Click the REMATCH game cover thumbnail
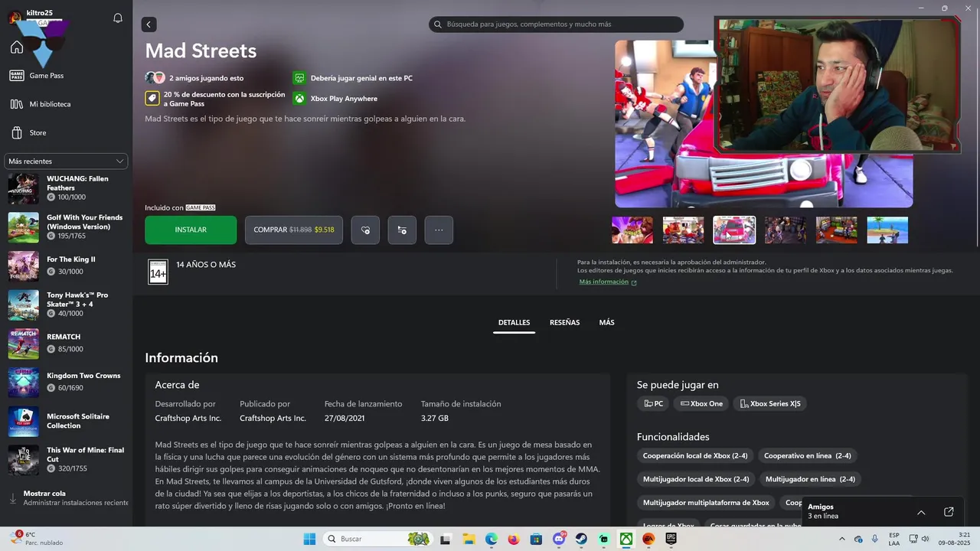Viewport: 980px width, 551px height. (23, 344)
